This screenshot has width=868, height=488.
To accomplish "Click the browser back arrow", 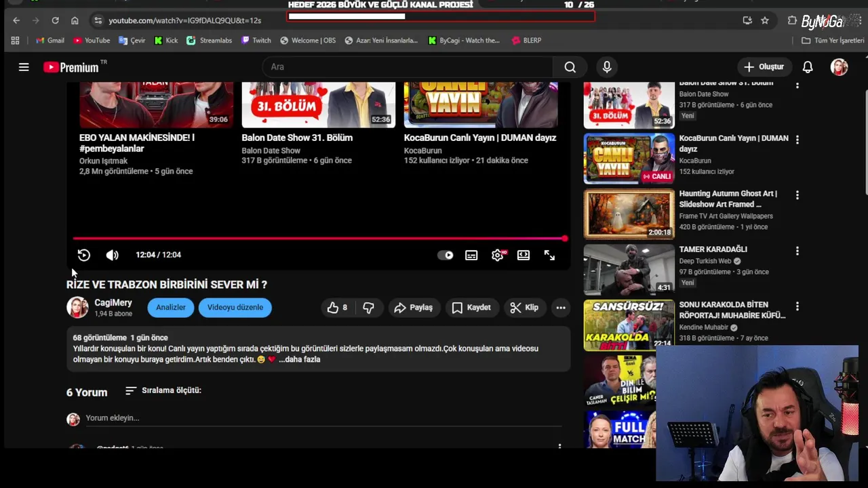I will [x=16, y=20].
